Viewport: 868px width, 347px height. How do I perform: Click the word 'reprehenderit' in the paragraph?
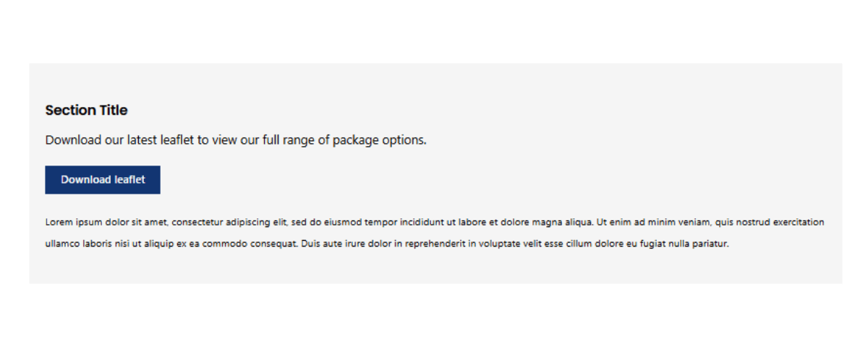pyautogui.click(x=434, y=244)
